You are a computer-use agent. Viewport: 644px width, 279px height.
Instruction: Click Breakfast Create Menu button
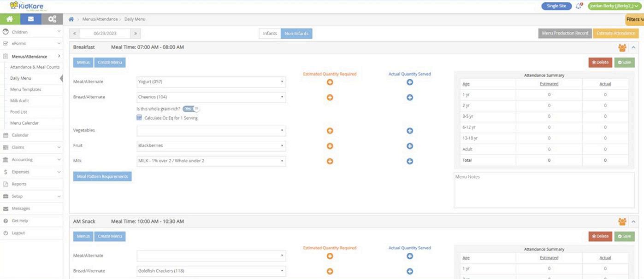point(110,62)
